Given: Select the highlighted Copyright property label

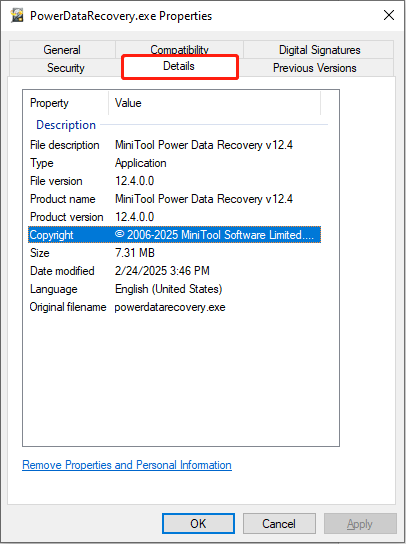Looking at the screenshot, I should click(x=51, y=235).
